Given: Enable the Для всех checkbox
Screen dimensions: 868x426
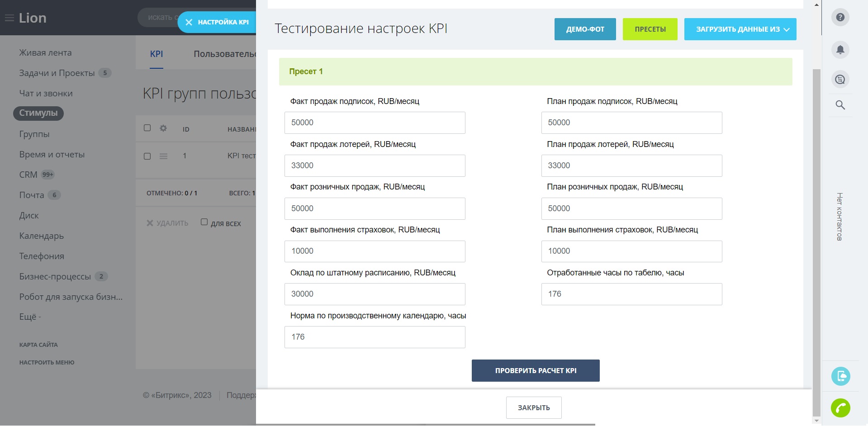Looking at the screenshot, I should (204, 222).
